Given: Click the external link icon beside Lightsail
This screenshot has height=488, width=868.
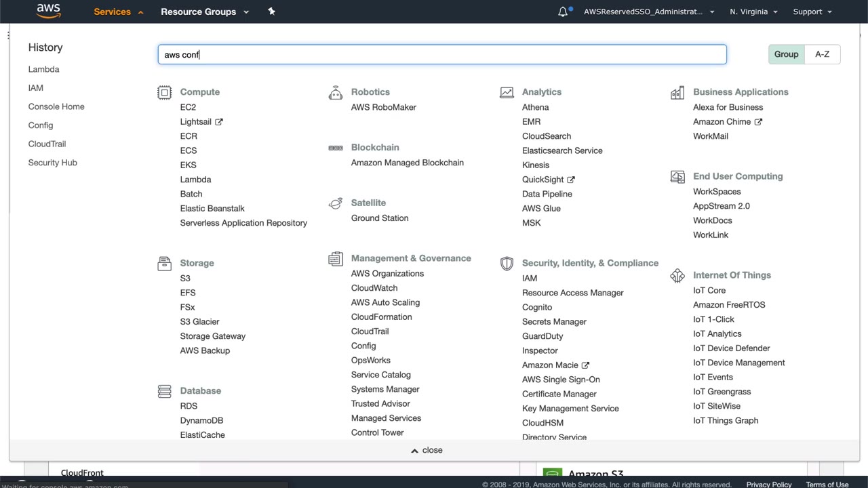Looking at the screenshot, I should pos(219,122).
